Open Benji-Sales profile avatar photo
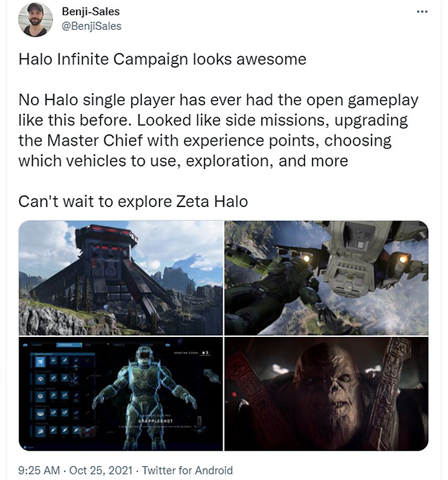This screenshot has width=448, height=480. pos(35,20)
